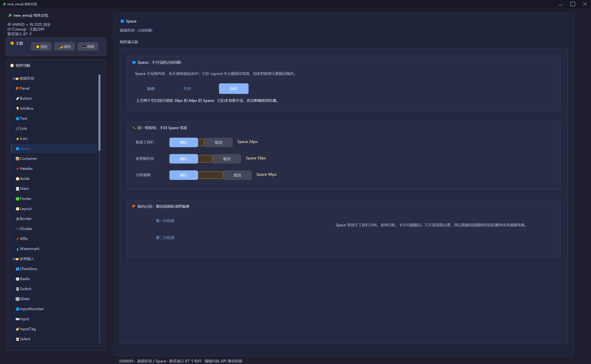Click the Slider item's icon
This screenshot has width=591, height=364.
pos(17,299)
